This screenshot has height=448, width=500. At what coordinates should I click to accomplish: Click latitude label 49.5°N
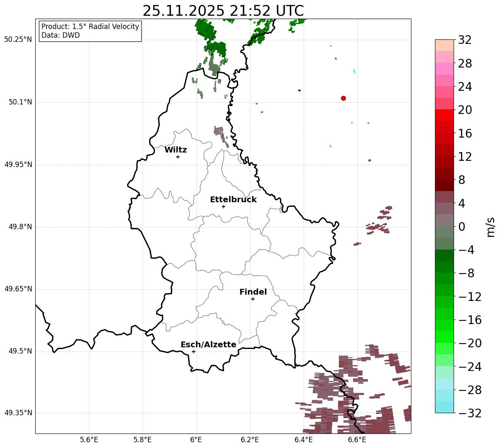20,351
